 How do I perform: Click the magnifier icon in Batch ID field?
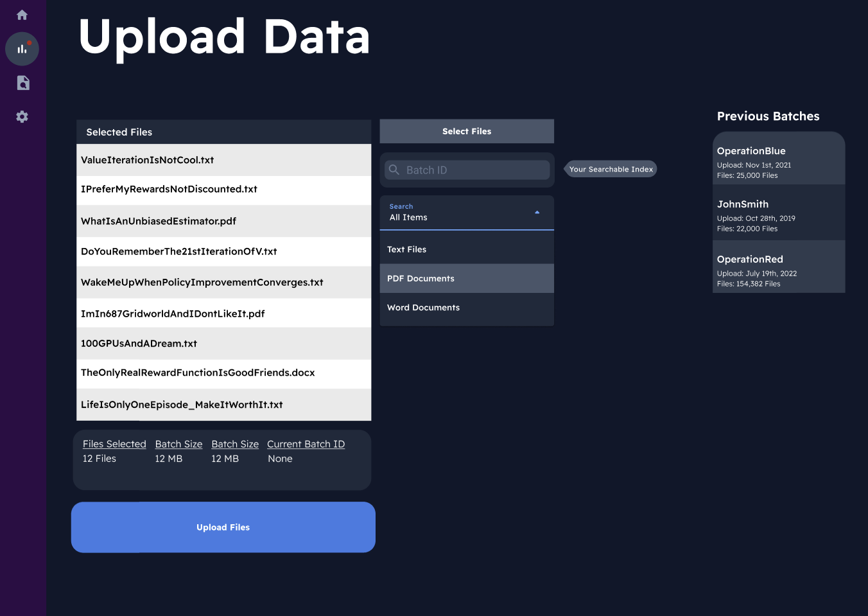(x=394, y=170)
